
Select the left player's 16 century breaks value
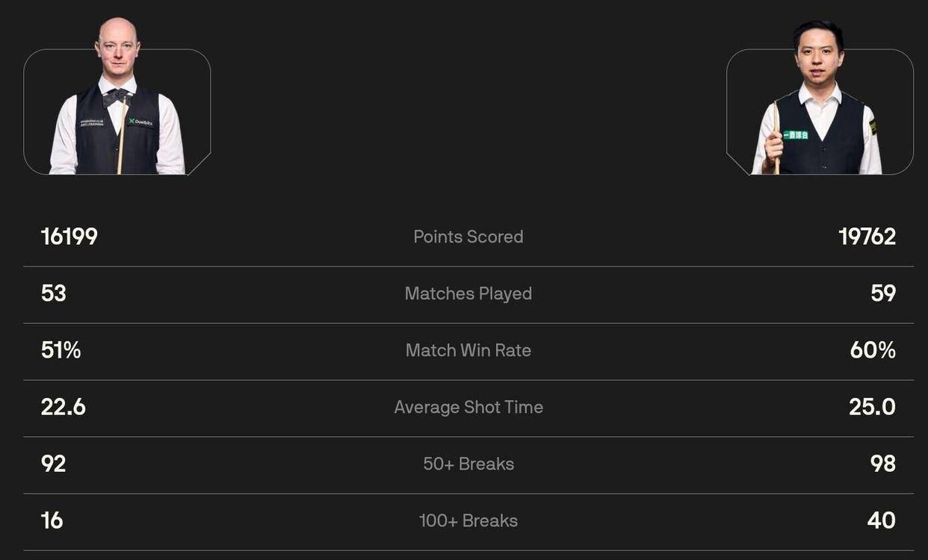pos(52,520)
